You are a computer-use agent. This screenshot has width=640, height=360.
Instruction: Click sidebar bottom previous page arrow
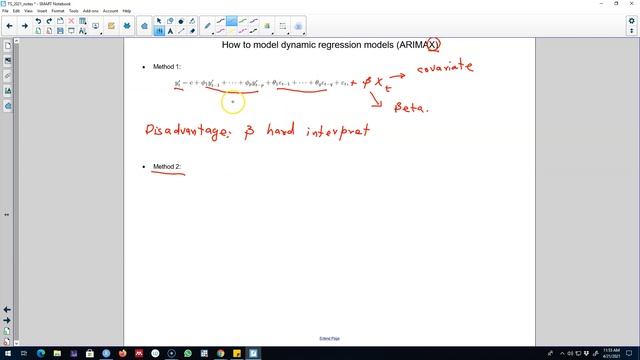point(7,310)
